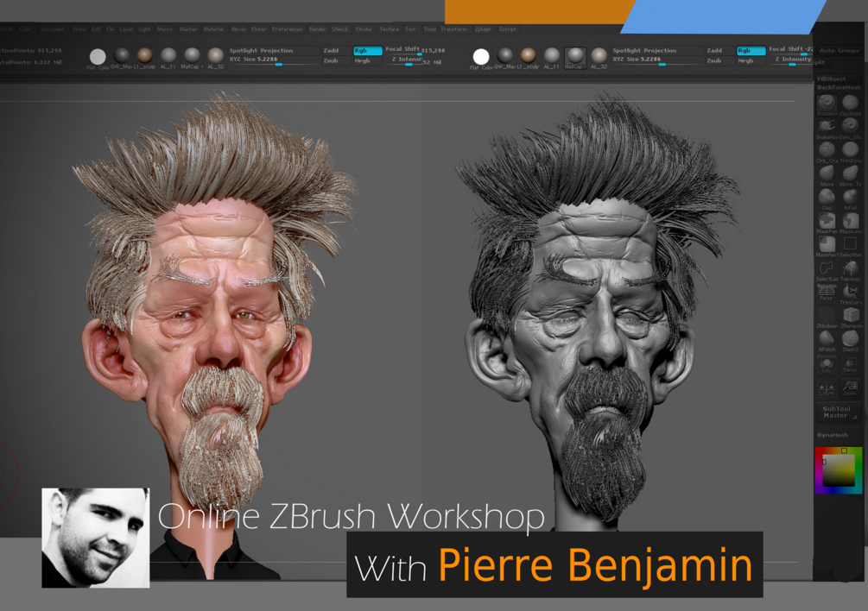Turn off Rgb above the gray head
This screenshot has width=868, height=611.
[x=751, y=50]
